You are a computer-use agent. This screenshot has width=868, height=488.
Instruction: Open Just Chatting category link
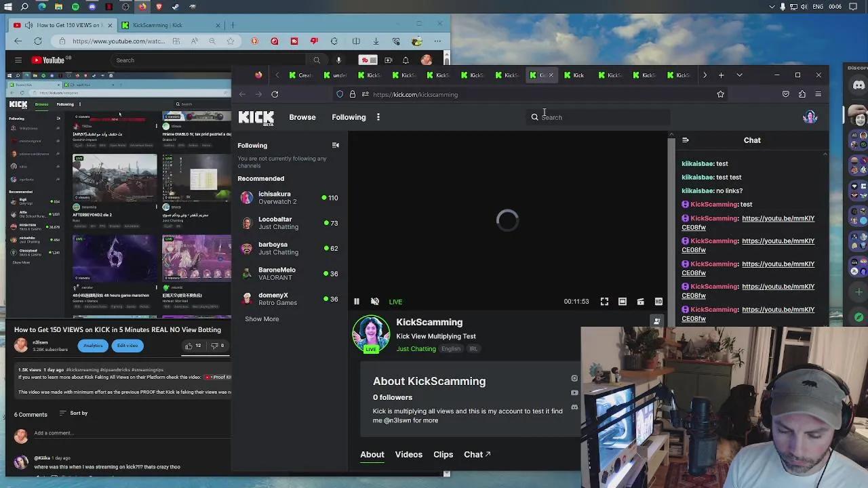point(416,349)
